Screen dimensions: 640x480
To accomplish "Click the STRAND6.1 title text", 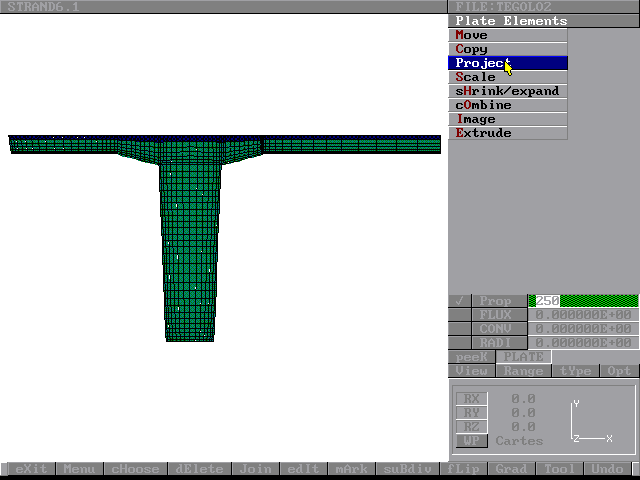I will (43, 7).
